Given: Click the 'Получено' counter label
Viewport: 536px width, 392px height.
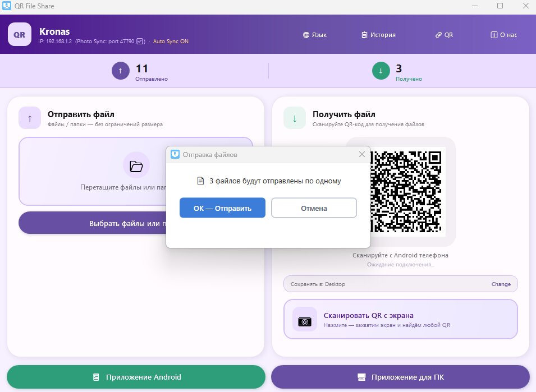Looking at the screenshot, I should click(409, 79).
